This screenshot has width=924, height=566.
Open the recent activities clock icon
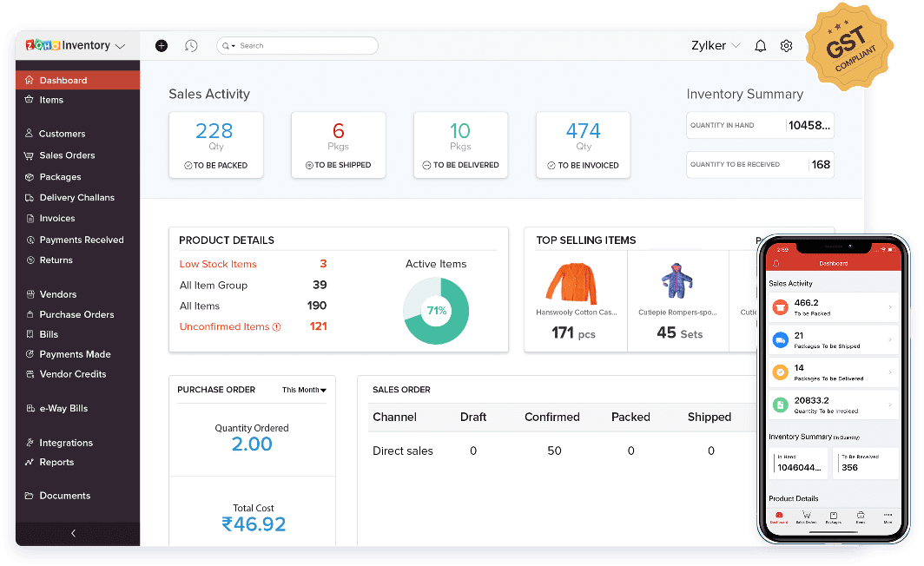(x=191, y=45)
